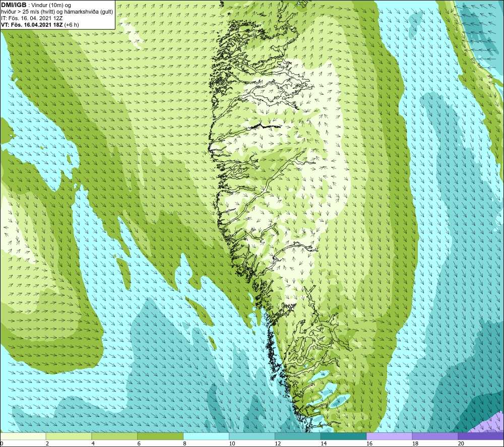
Task: Click the '18' label on the wind scale
Action: [415, 443]
